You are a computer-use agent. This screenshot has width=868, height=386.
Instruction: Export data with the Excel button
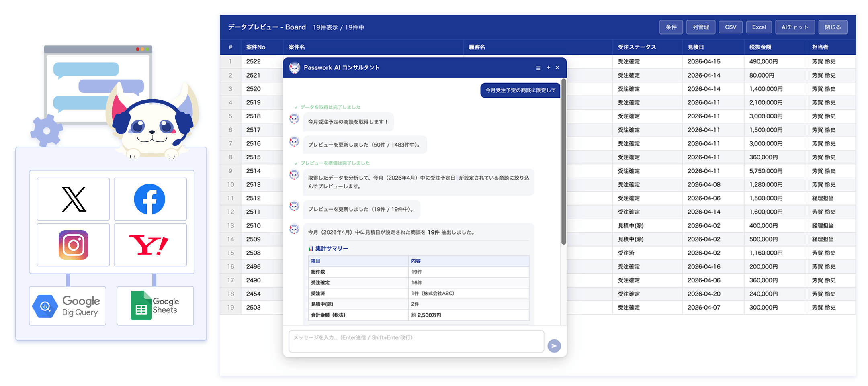[759, 27]
